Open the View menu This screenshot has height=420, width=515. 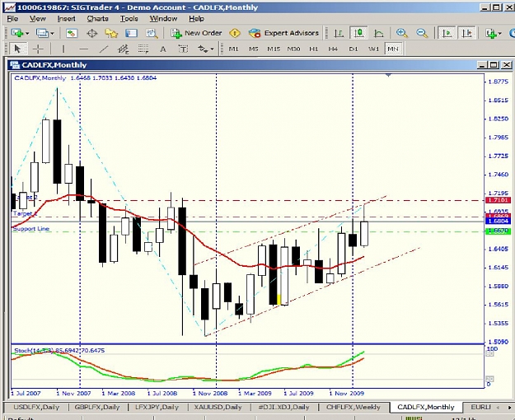point(37,19)
